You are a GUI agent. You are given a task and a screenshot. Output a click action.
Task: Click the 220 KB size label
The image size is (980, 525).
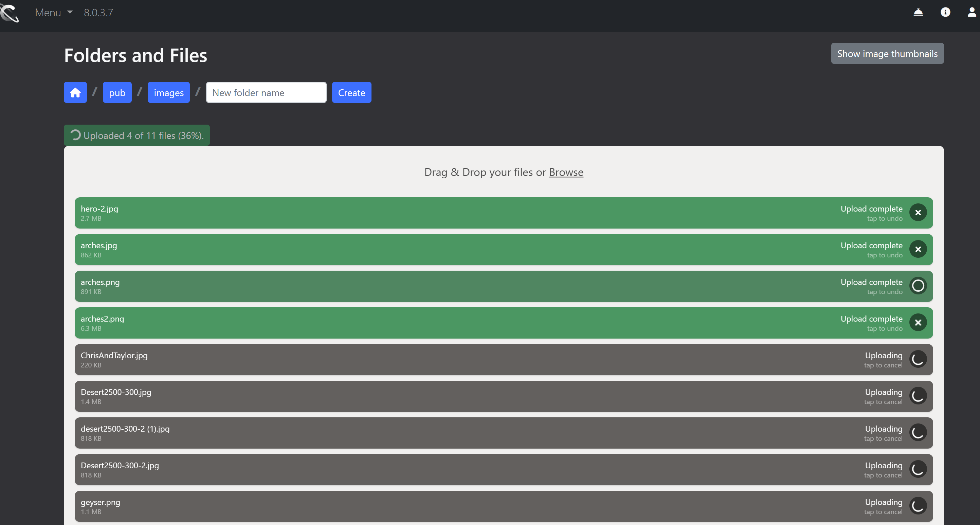(91, 365)
